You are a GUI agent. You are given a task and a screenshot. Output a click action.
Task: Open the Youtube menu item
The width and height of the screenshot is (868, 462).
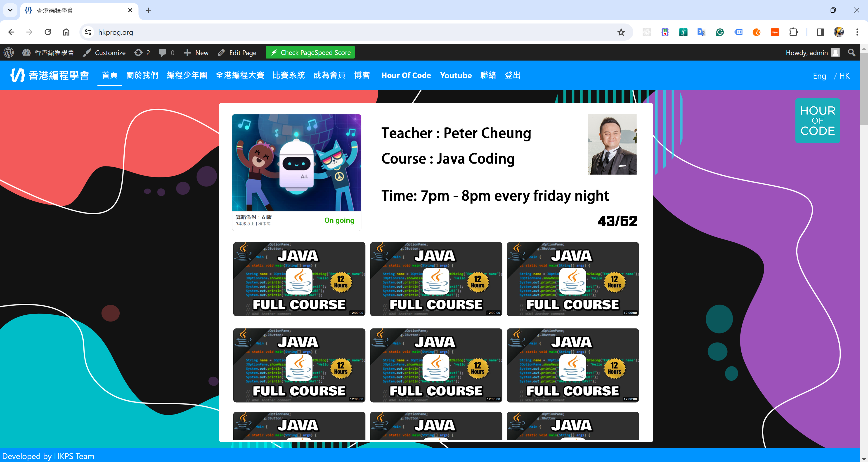[x=456, y=75]
